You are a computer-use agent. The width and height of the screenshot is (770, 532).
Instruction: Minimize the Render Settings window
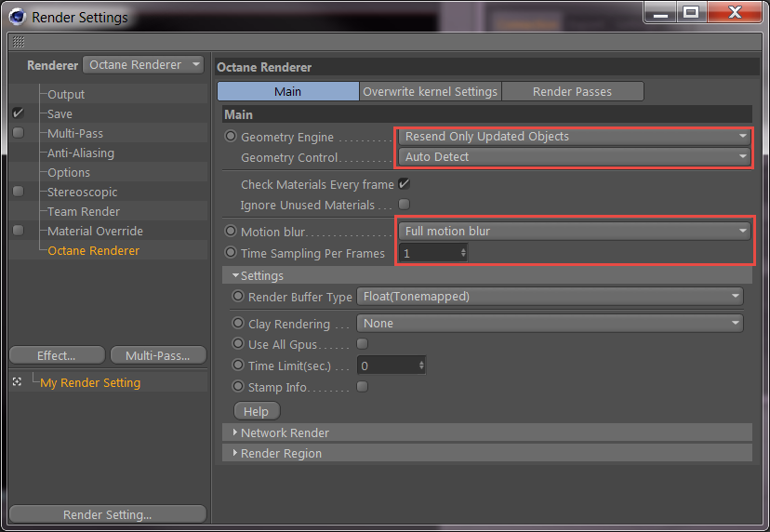point(660,12)
